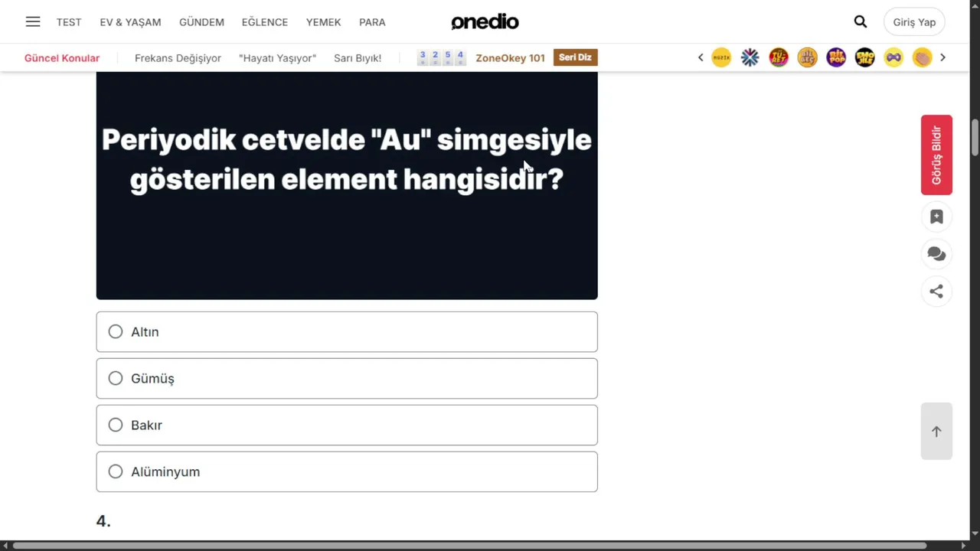Click the ZoneOkey number tiles icon

click(x=441, y=57)
